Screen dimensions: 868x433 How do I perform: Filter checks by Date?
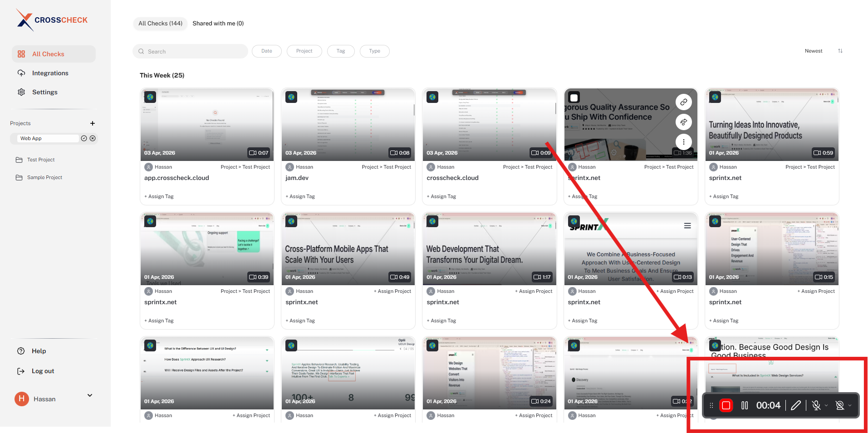coord(267,51)
